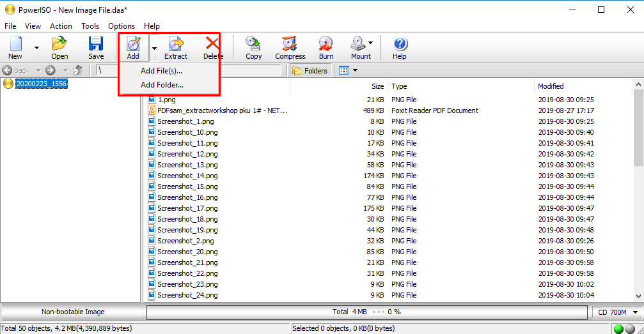644x334 pixels.
Task: Click the Screenshot_14.png file icon
Action: [152, 176]
